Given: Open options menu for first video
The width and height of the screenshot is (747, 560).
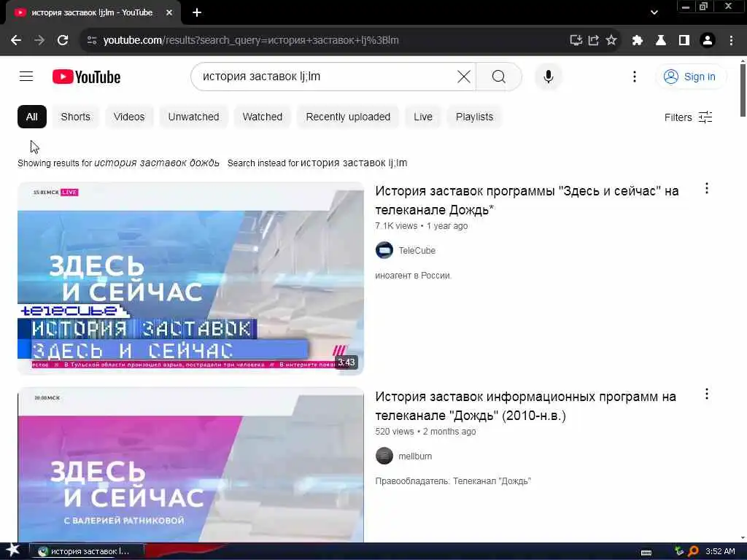Looking at the screenshot, I should click(706, 189).
